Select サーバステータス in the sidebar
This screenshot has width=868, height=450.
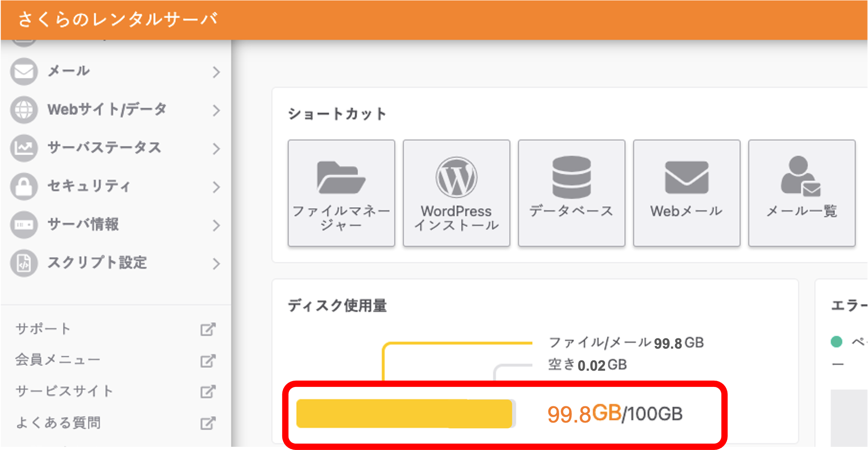coord(105,148)
